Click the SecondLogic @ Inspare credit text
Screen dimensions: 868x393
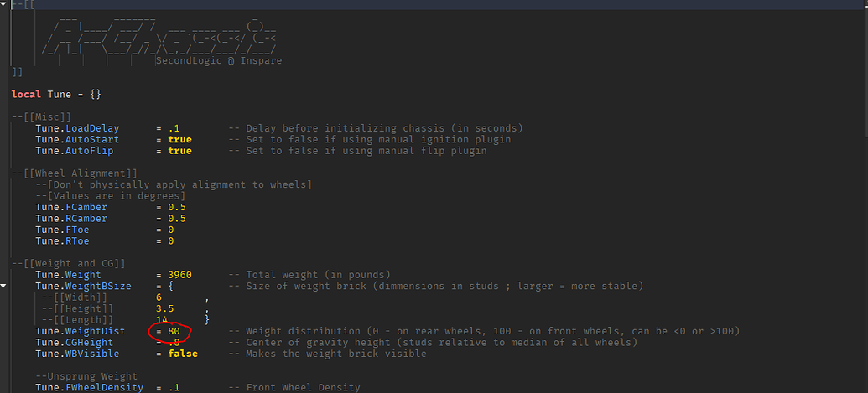click(x=220, y=60)
